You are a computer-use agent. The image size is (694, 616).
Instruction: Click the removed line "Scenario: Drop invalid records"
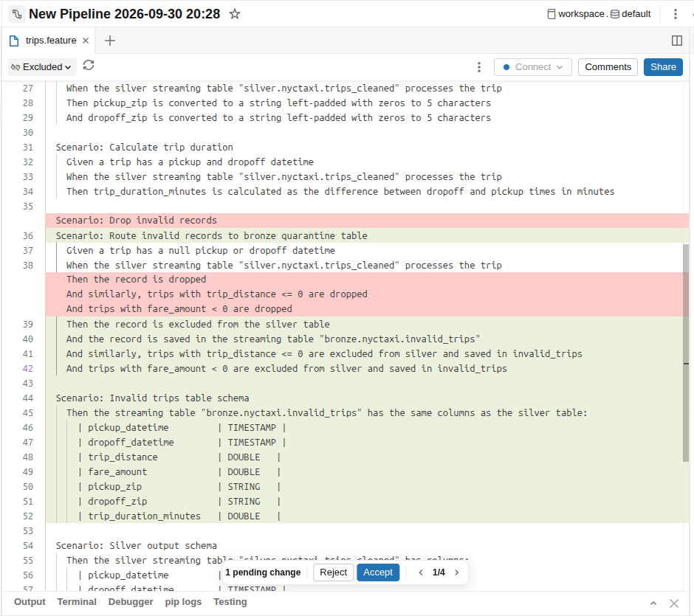pos(366,221)
